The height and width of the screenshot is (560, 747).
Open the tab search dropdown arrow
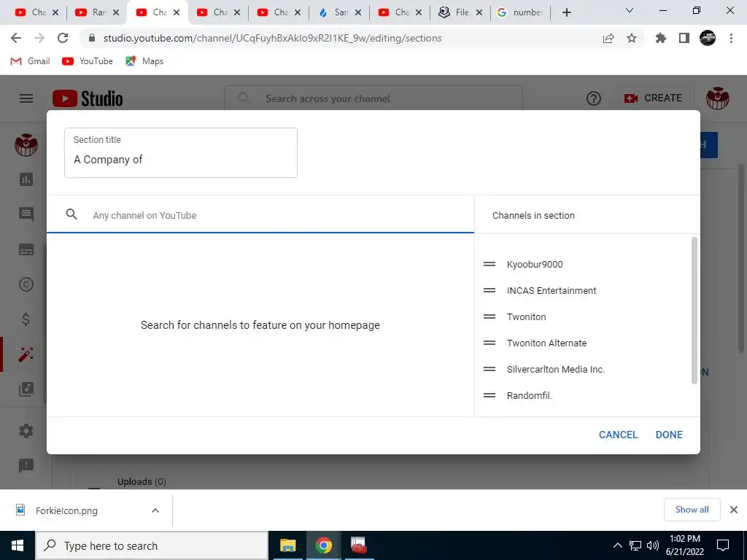click(629, 10)
